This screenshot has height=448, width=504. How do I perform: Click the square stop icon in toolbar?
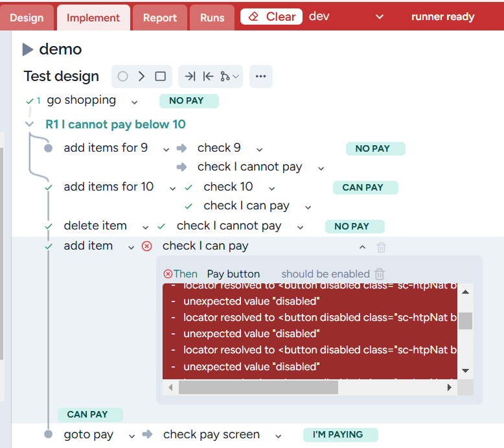(160, 77)
